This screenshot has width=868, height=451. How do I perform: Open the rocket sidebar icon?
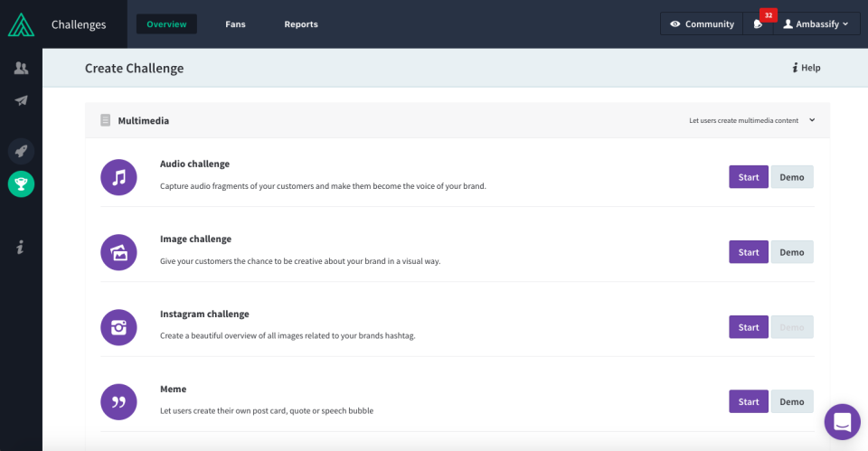pos(21,151)
